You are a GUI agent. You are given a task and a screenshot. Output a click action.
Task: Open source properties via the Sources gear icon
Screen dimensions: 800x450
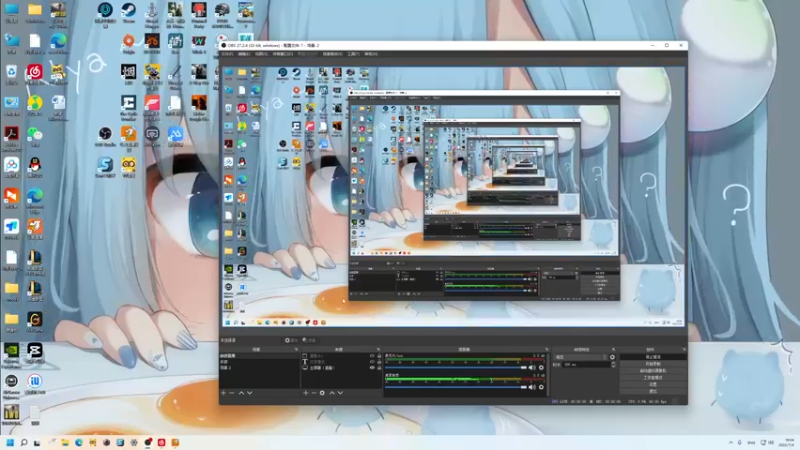pos(322,393)
